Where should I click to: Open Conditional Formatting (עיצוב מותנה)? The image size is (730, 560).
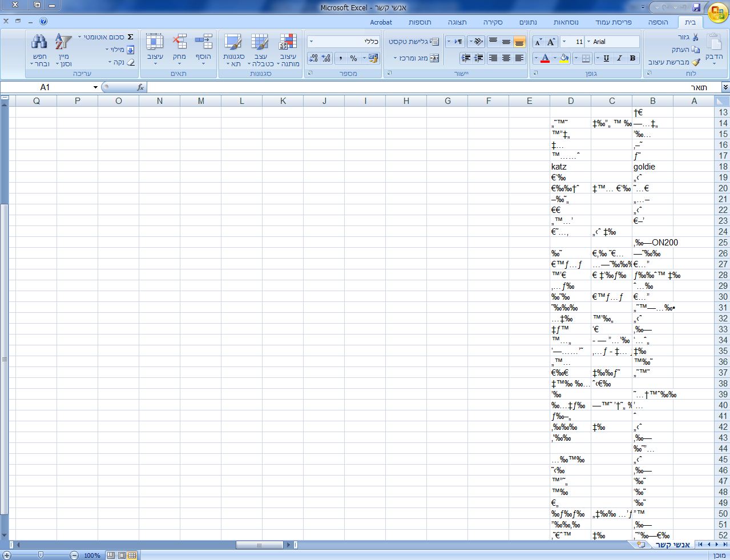tap(288, 50)
